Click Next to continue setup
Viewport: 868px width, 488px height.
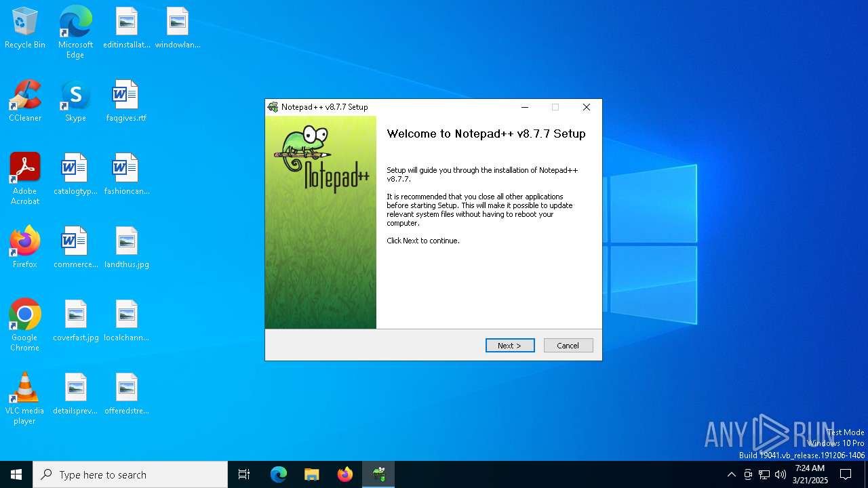[510, 346]
